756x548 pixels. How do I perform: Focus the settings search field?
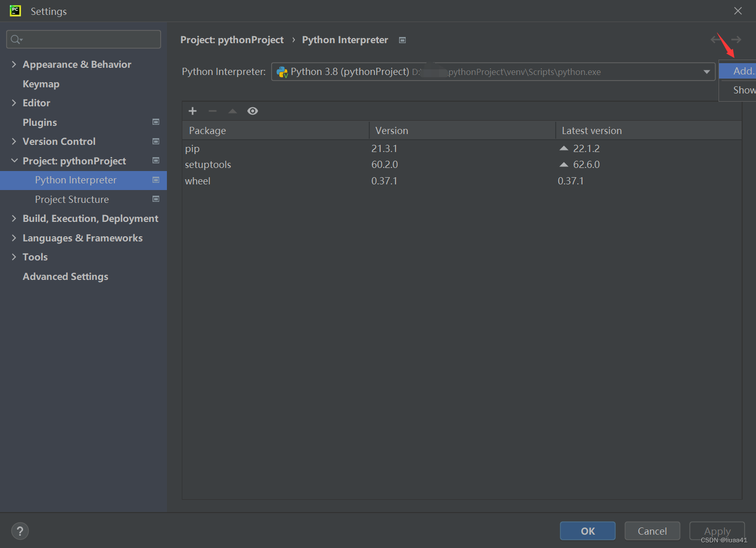[83, 40]
